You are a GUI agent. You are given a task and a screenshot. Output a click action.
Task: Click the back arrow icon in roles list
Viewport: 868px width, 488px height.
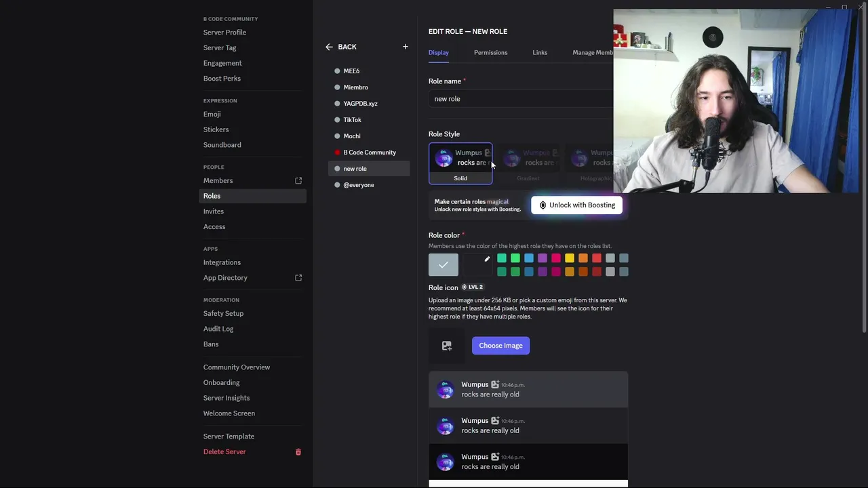point(329,47)
